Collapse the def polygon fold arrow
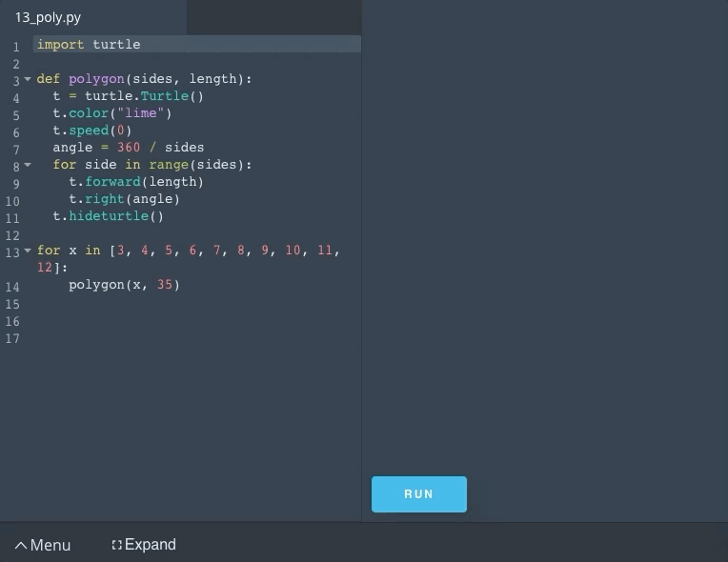The height and width of the screenshot is (562, 728). point(28,79)
